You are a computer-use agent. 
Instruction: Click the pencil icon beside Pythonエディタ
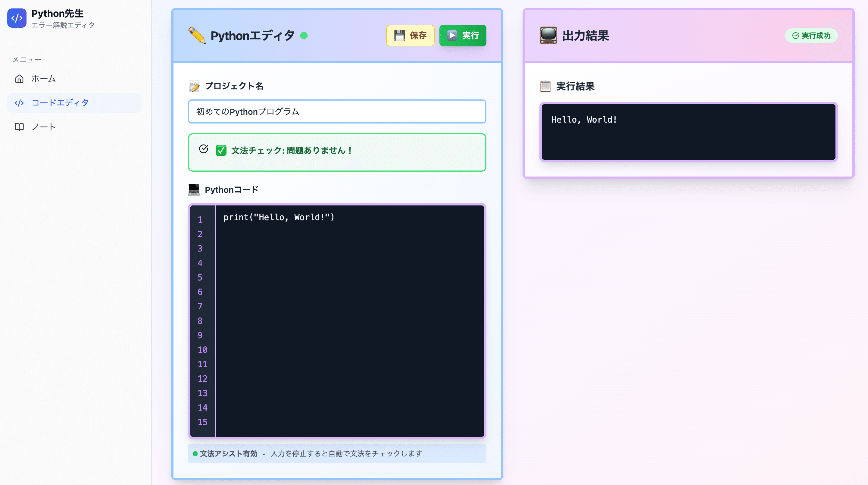click(197, 35)
